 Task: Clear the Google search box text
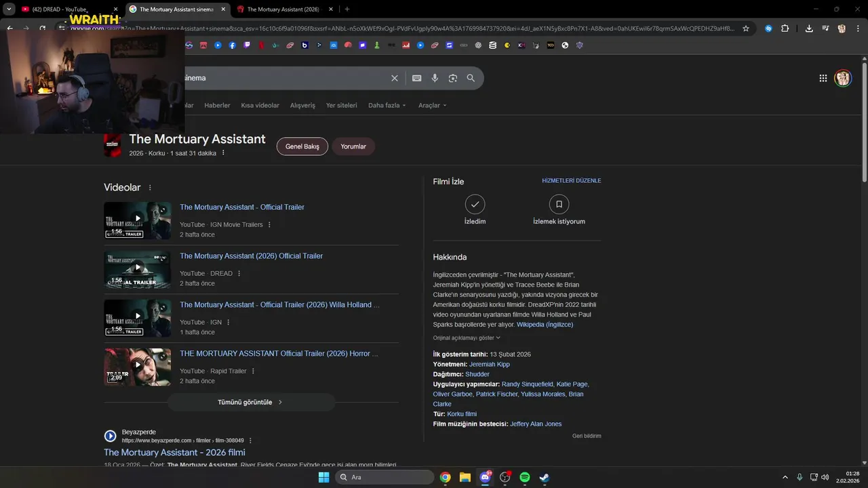coord(395,78)
